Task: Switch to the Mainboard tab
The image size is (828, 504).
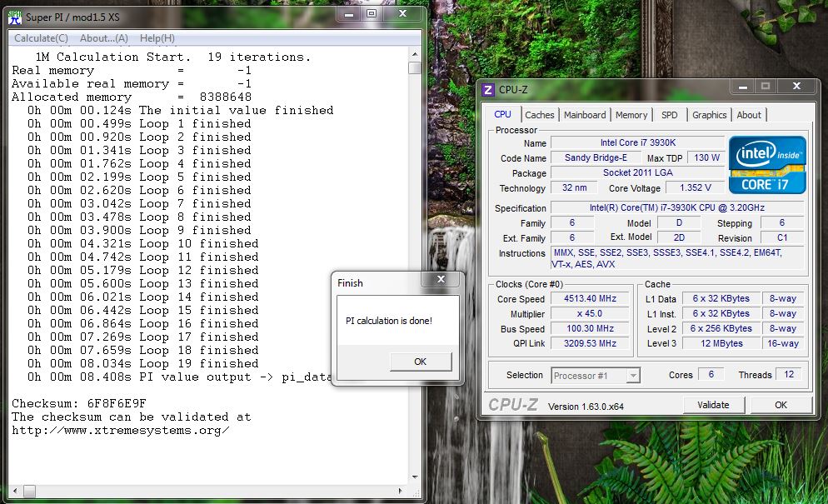Action: pos(585,115)
